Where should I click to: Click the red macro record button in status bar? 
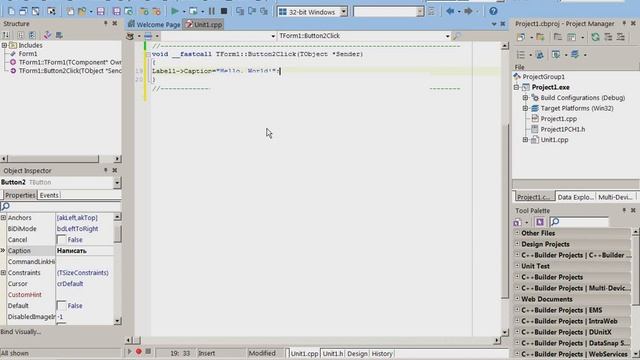click(x=139, y=351)
